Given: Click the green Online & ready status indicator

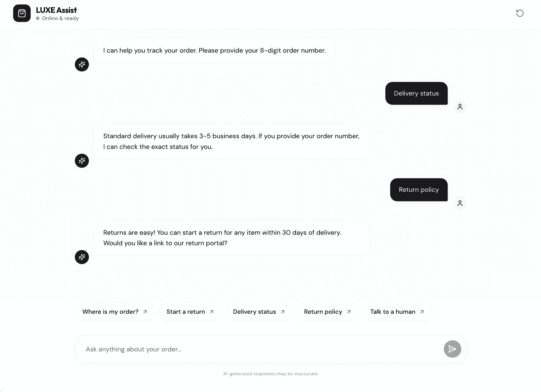Looking at the screenshot, I should (x=38, y=18).
